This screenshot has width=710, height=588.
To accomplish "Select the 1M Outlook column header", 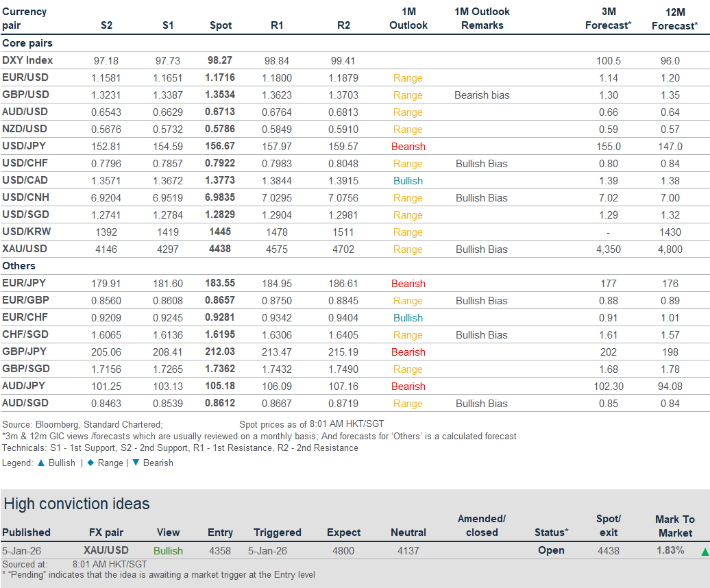I will [x=408, y=19].
